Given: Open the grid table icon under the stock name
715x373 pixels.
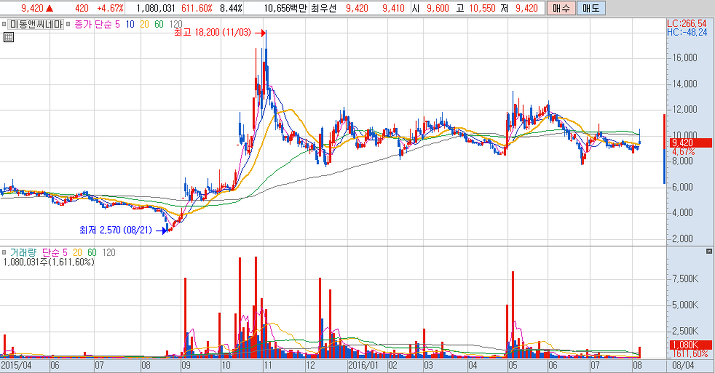Looking at the screenshot, I should [8, 37].
